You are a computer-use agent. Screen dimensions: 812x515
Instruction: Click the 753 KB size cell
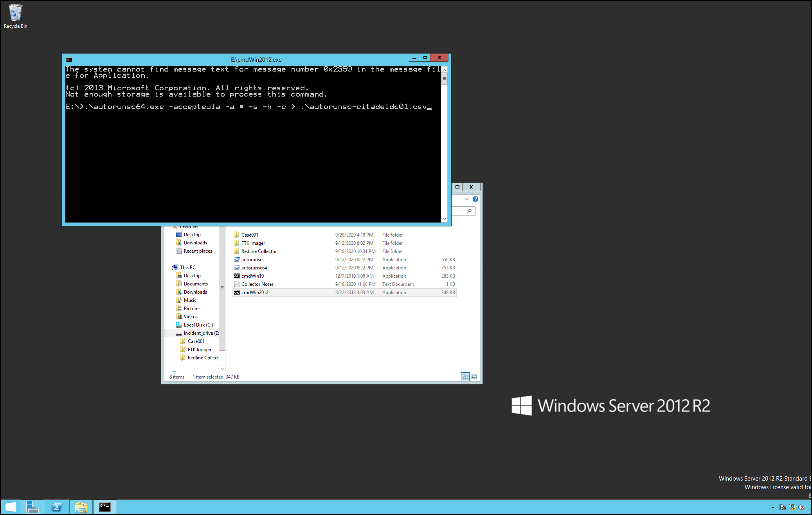(x=448, y=268)
